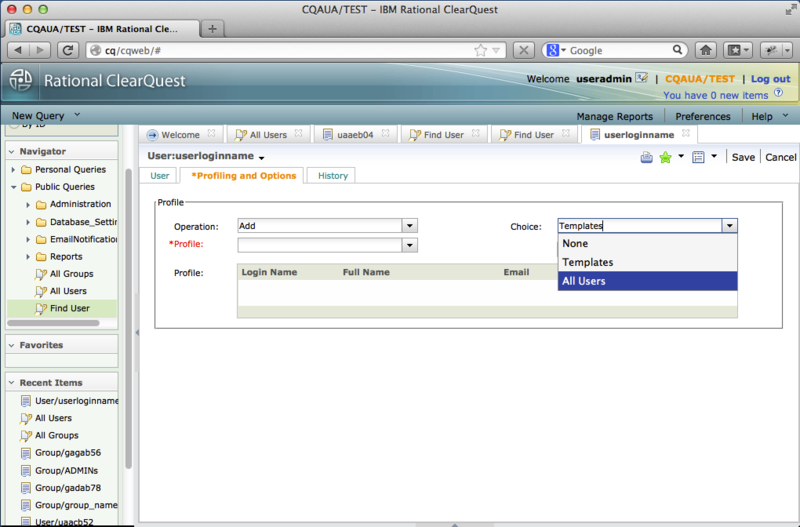Open the CQAUA/TEST database link

(699, 79)
